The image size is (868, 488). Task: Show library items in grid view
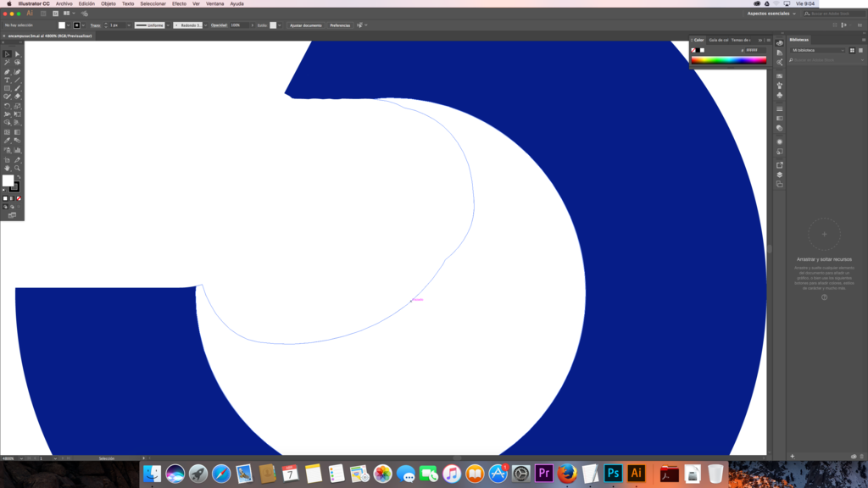click(x=852, y=50)
